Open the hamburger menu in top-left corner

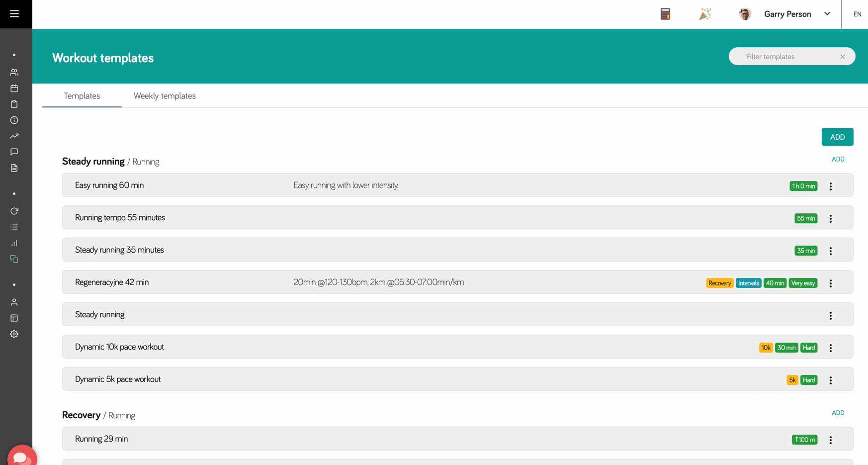tap(14, 14)
